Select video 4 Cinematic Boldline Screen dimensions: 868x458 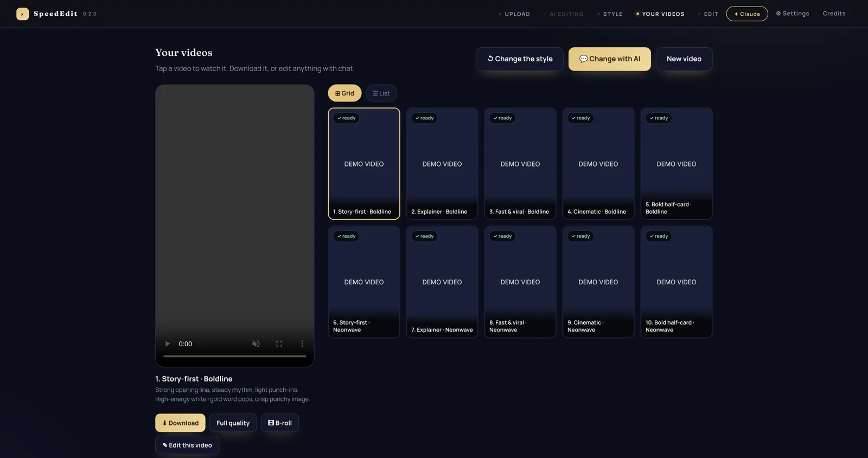click(x=598, y=163)
